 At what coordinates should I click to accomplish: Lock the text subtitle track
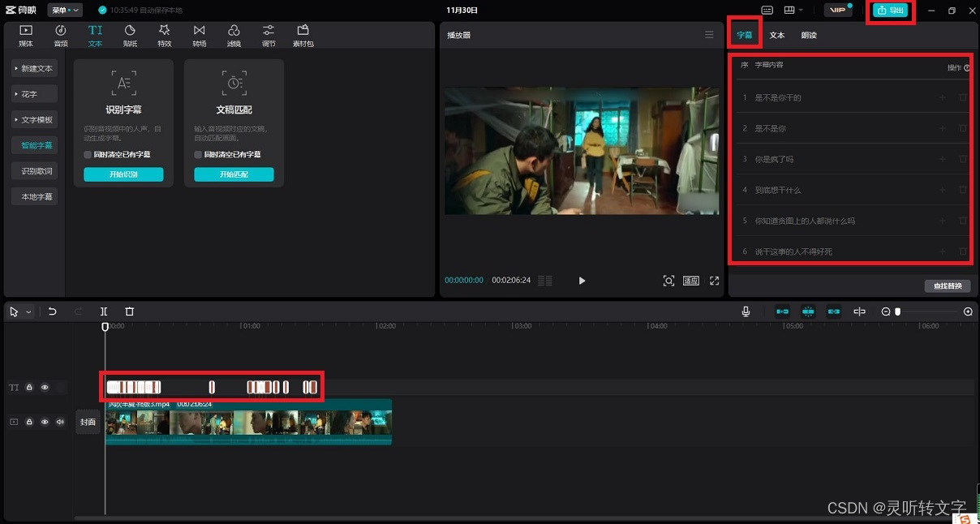tap(29, 388)
